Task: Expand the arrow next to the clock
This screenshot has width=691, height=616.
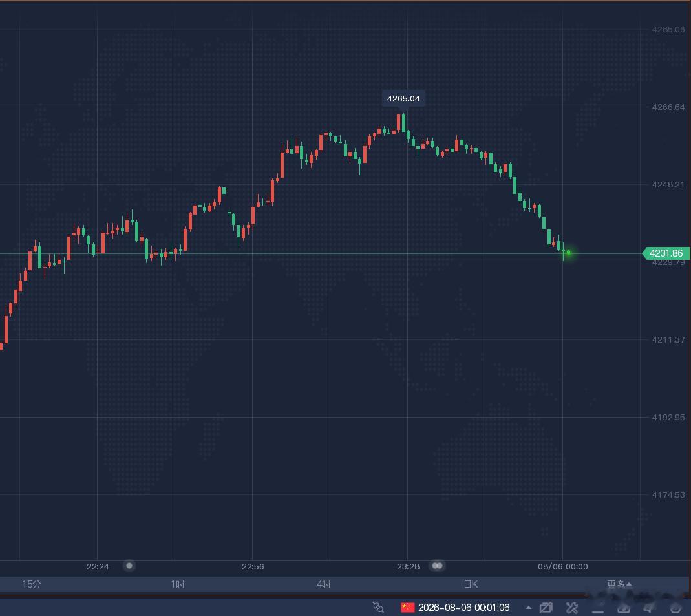Action: (x=528, y=608)
